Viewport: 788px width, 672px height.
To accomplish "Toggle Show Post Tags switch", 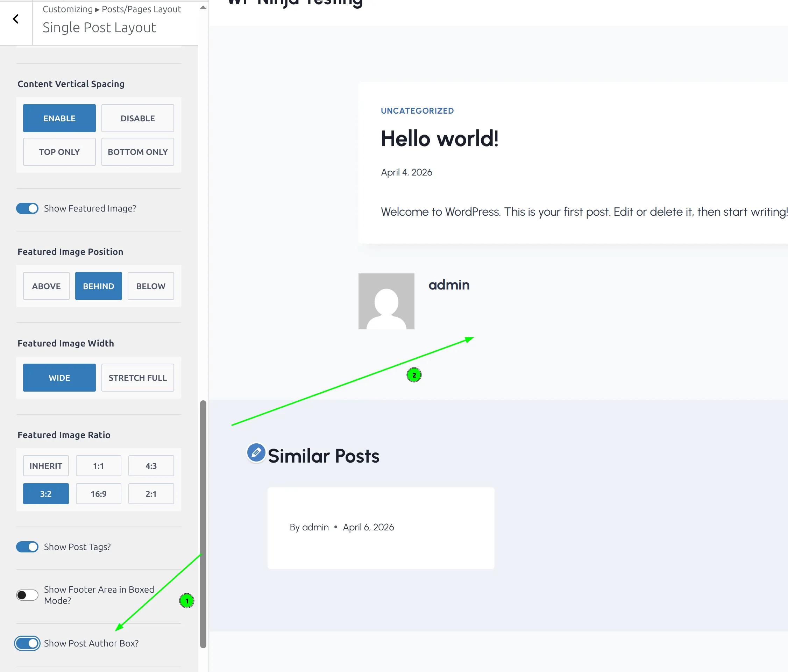I will click(x=27, y=546).
